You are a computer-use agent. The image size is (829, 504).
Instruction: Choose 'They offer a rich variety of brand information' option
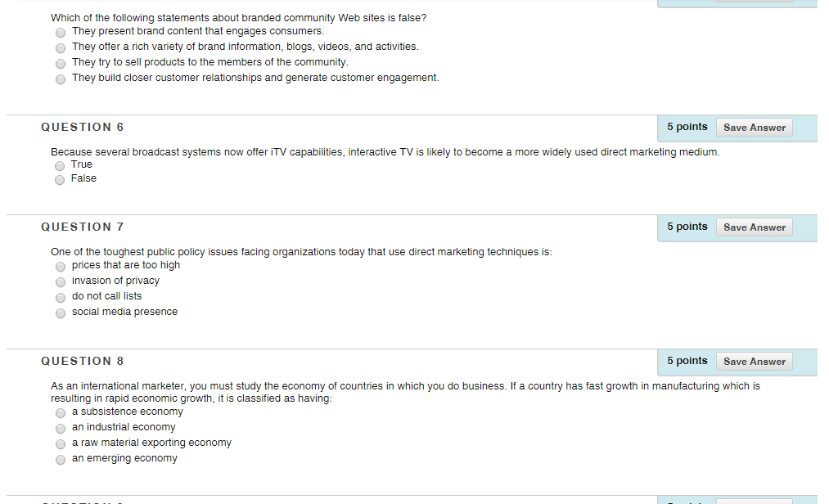click(x=61, y=48)
